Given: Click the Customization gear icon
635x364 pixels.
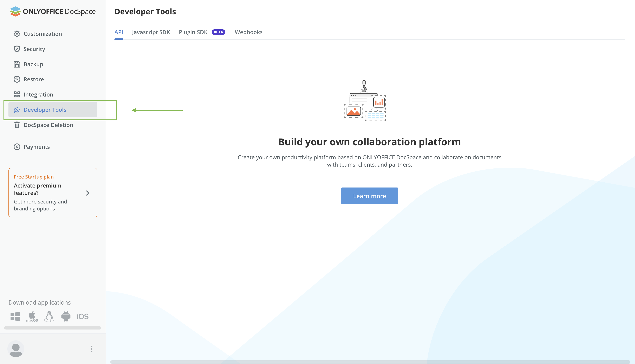Looking at the screenshot, I should click(x=17, y=34).
